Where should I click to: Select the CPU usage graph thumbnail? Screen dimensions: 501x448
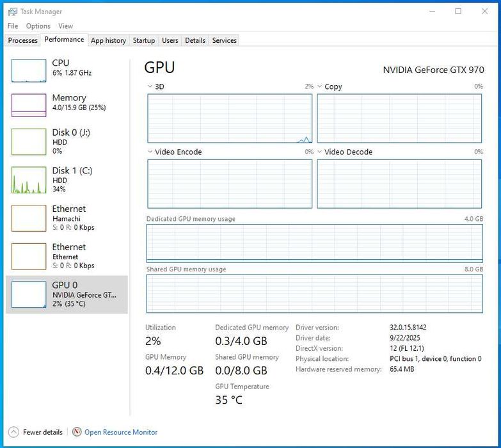[29, 70]
